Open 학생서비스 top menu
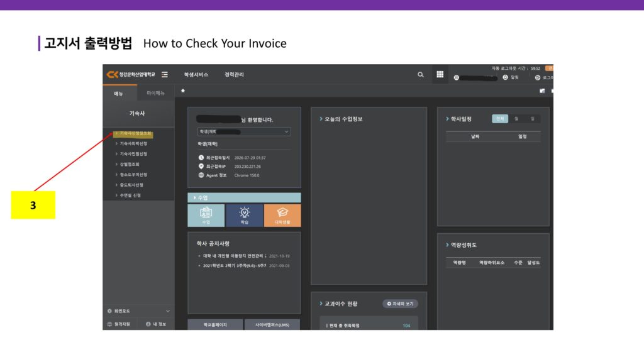644x362 pixels. (x=196, y=75)
